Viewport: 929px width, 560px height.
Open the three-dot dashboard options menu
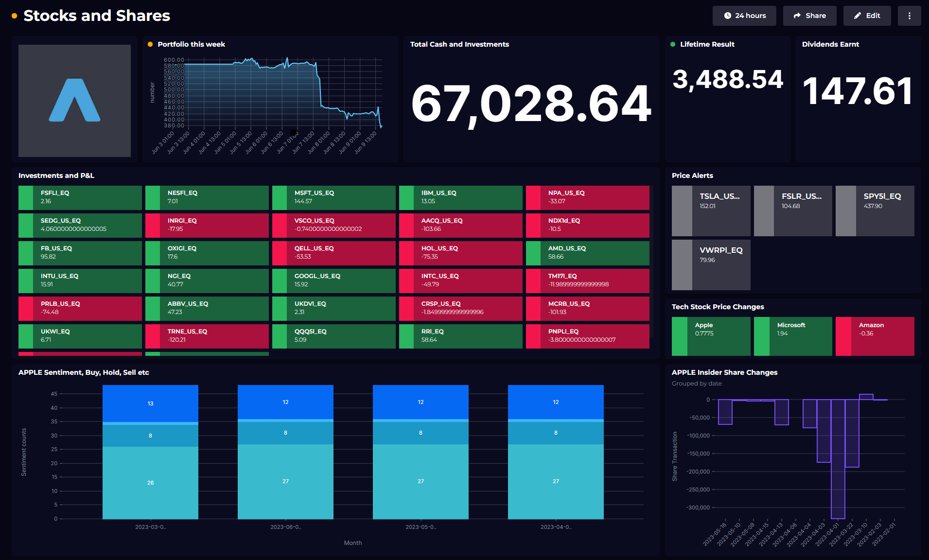tap(909, 16)
